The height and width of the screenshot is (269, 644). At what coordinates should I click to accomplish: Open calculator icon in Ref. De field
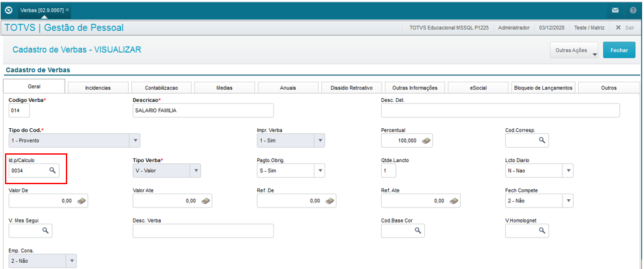[x=330, y=200]
